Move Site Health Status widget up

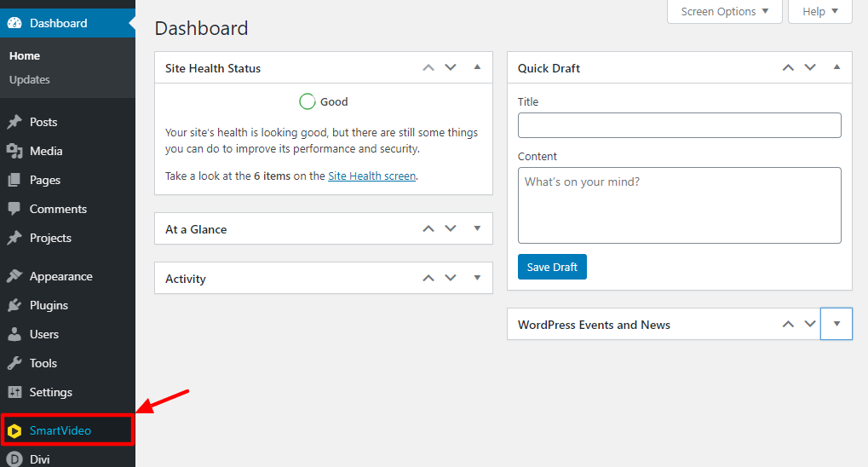428,67
